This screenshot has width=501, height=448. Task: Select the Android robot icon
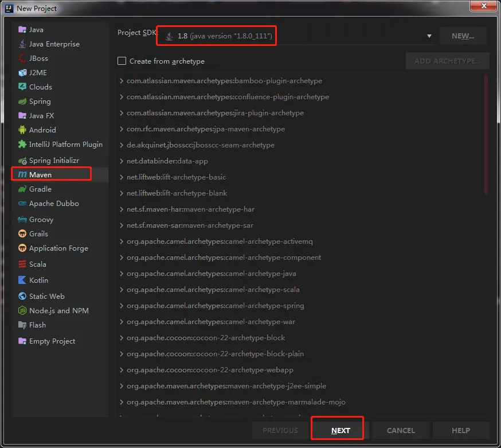click(x=22, y=130)
